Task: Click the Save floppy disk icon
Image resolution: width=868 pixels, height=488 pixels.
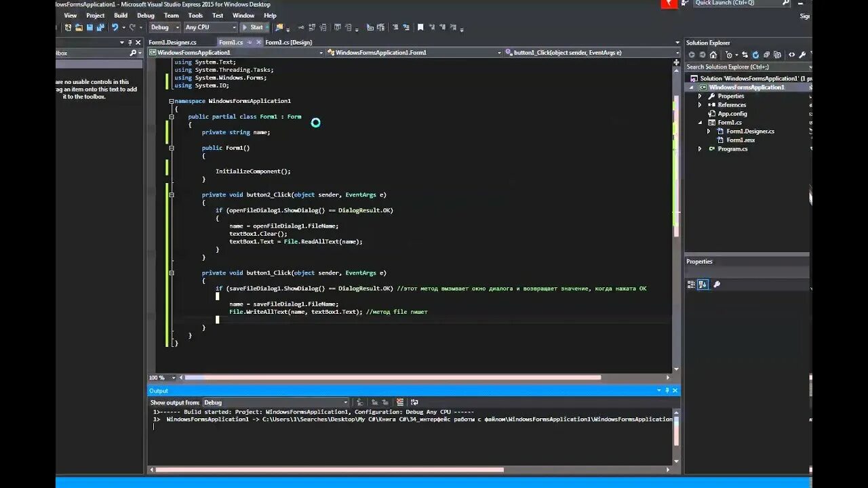Action: click(90, 28)
